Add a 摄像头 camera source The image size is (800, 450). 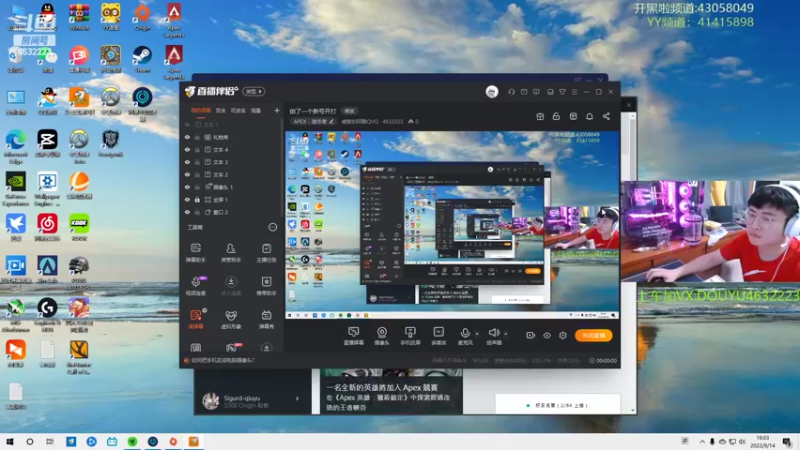(x=382, y=336)
